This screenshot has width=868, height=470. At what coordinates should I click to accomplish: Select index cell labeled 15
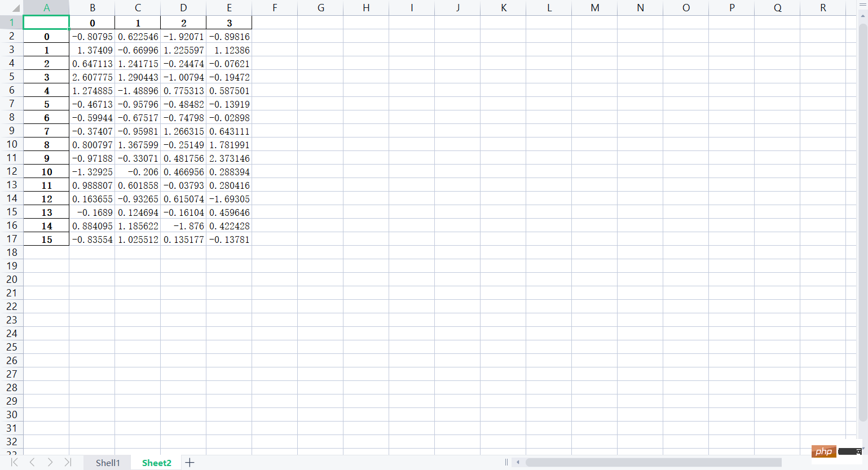click(46, 240)
